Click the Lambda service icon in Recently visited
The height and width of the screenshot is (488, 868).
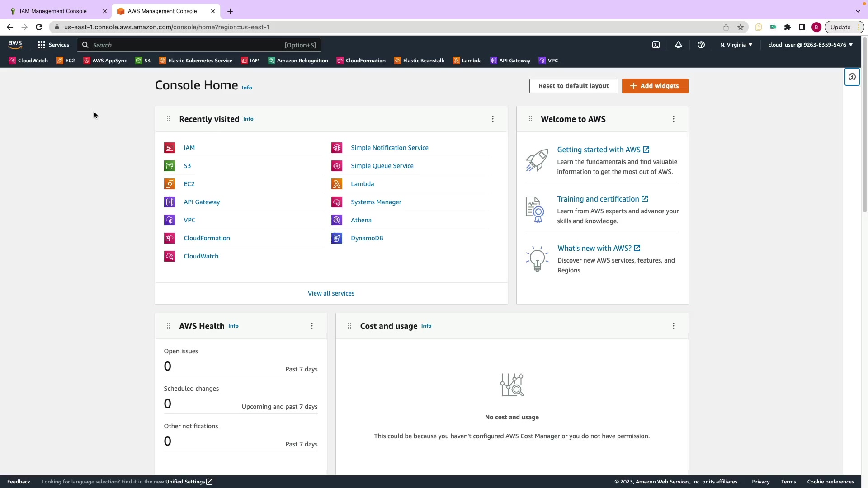(337, 184)
